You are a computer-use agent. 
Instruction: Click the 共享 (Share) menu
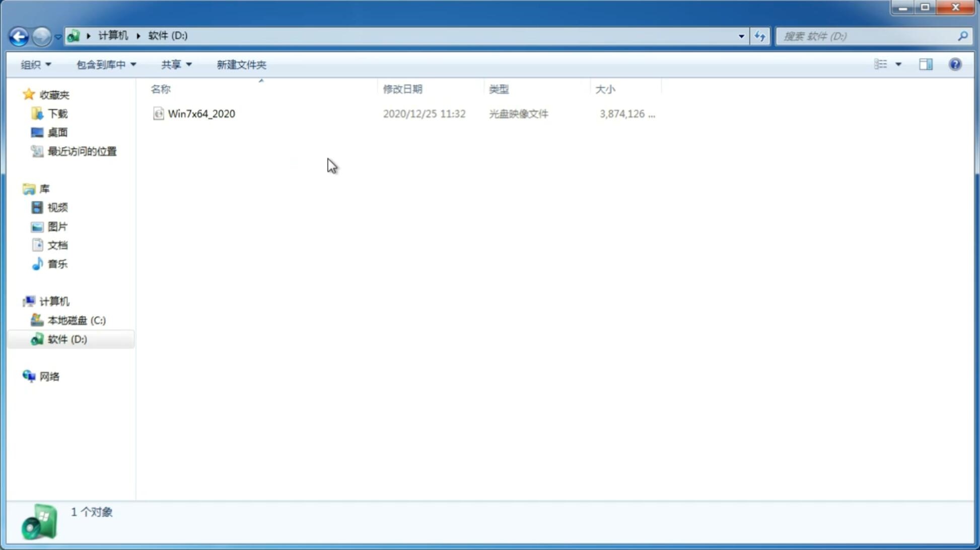175,64
